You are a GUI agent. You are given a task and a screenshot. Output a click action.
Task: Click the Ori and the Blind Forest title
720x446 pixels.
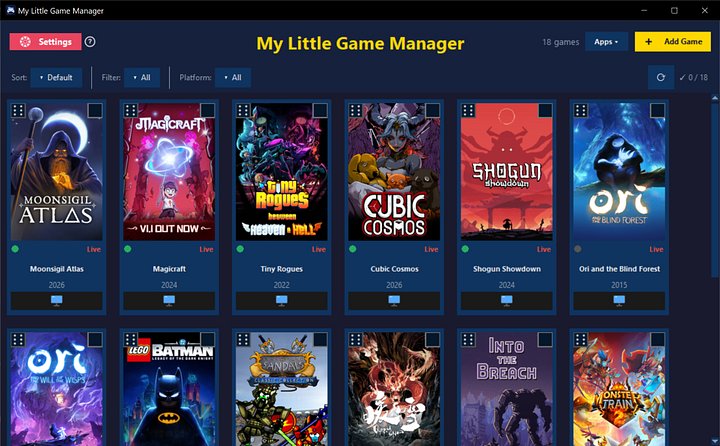pyautogui.click(x=619, y=269)
